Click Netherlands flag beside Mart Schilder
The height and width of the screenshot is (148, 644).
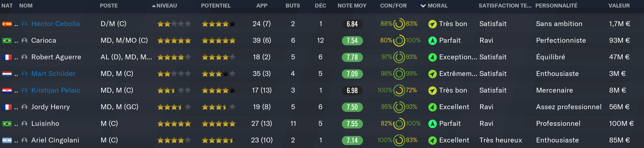coord(7,74)
